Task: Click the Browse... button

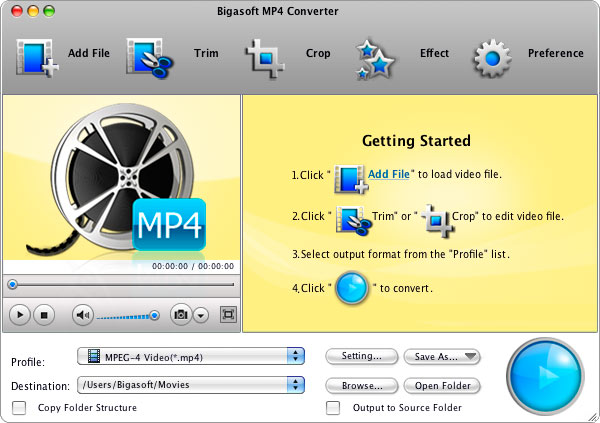Action: tap(361, 385)
